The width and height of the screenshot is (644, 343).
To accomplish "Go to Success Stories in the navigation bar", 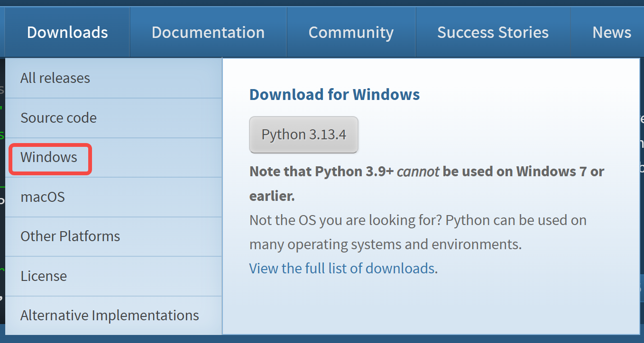I will point(493,32).
